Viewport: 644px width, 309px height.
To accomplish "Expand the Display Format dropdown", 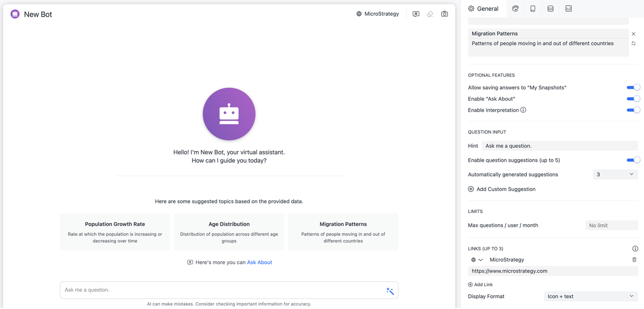I will coord(590,297).
